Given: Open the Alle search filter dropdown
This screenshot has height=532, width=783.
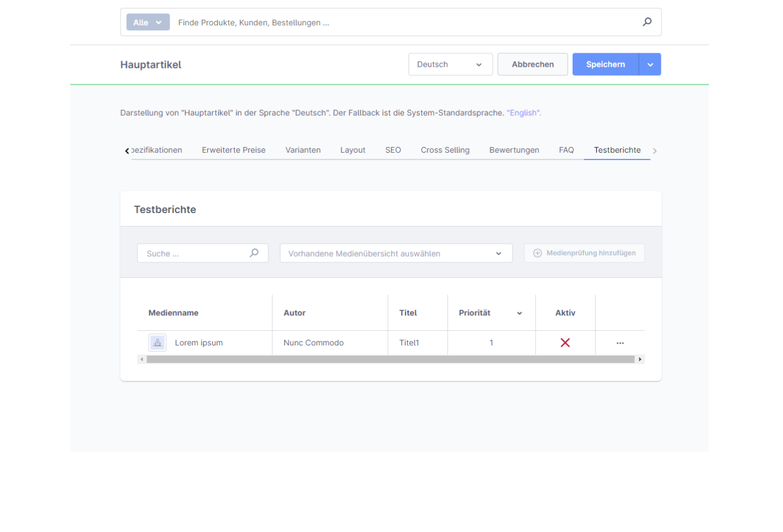Looking at the screenshot, I should pos(148,22).
